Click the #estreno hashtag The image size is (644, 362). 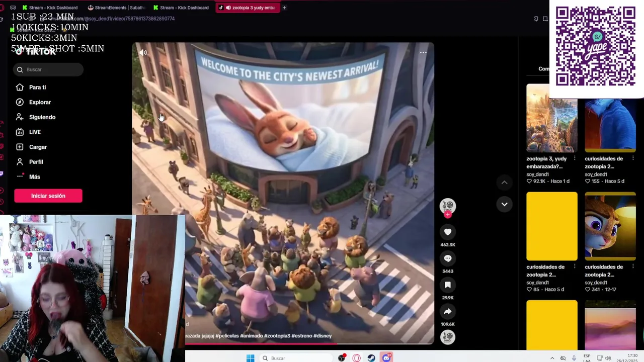click(x=301, y=336)
